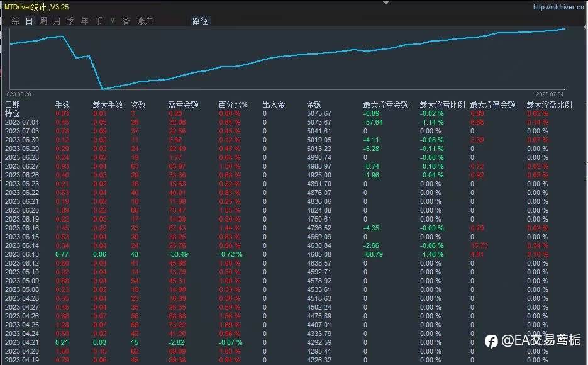The height and width of the screenshot is (365, 588).
Task: Open the 账户 account tab
Action: tap(145, 21)
